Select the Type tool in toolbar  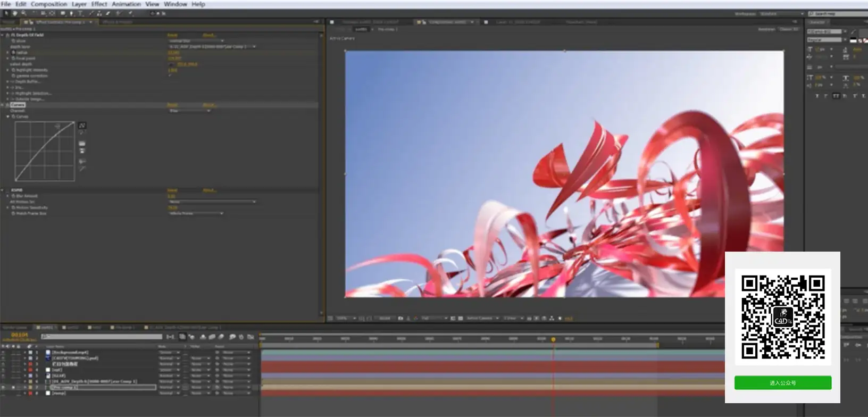click(81, 13)
